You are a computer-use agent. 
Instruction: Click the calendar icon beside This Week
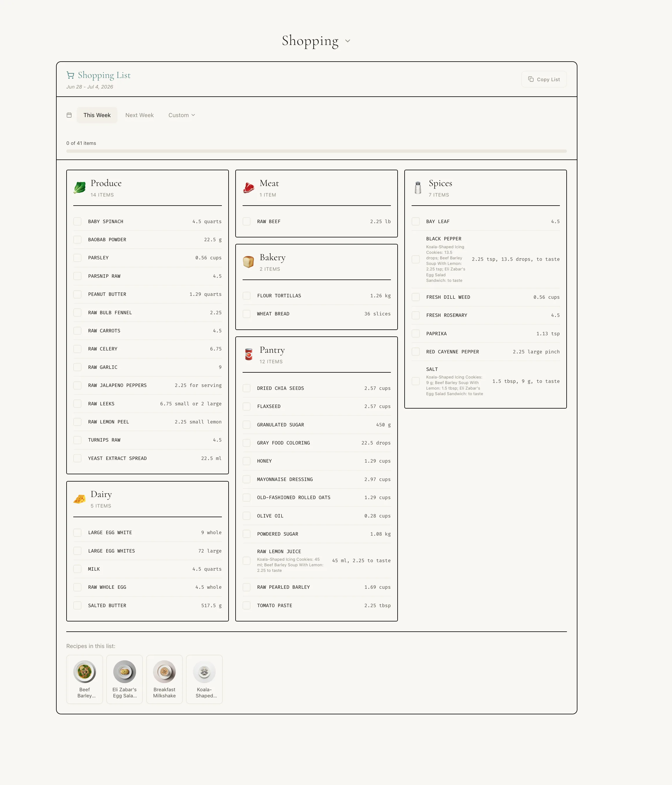(x=69, y=115)
